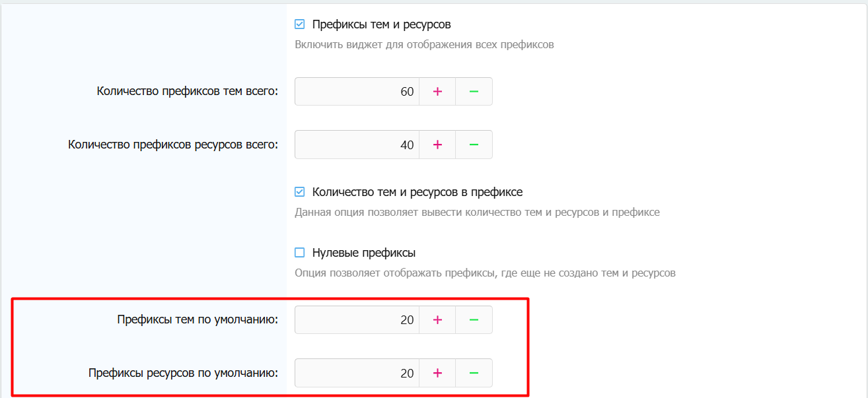Click the 'Количество префиксов тем всего:' field label
The width and height of the screenshot is (868, 398).
[x=187, y=92]
